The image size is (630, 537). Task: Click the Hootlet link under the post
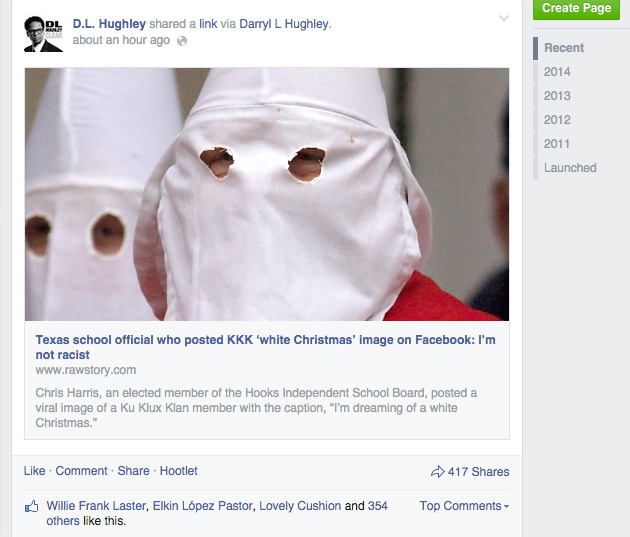coord(179,471)
